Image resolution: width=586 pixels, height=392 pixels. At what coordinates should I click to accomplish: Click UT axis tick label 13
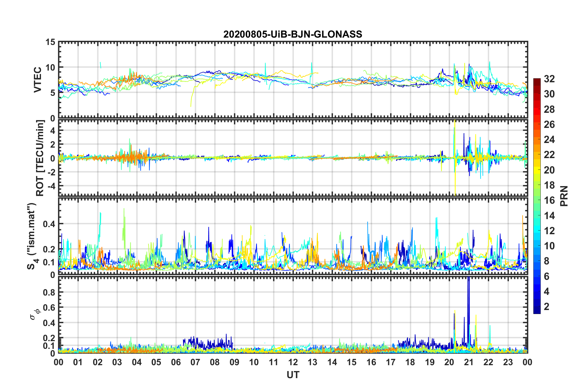[x=312, y=362]
